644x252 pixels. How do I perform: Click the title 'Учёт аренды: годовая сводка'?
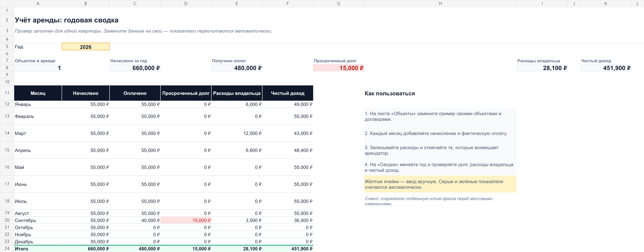pyautogui.click(x=66, y=20)
